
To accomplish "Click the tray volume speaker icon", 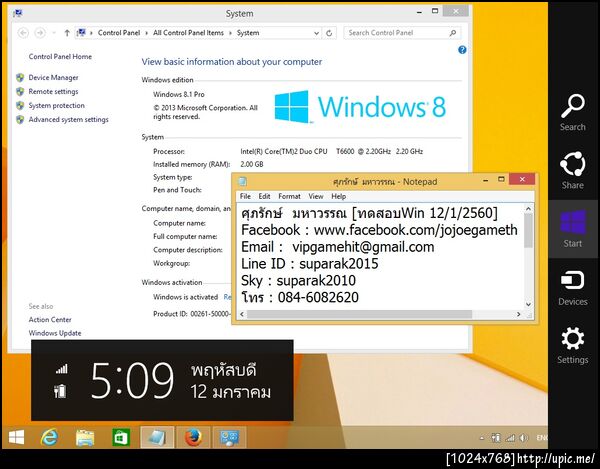I will 523,438.
